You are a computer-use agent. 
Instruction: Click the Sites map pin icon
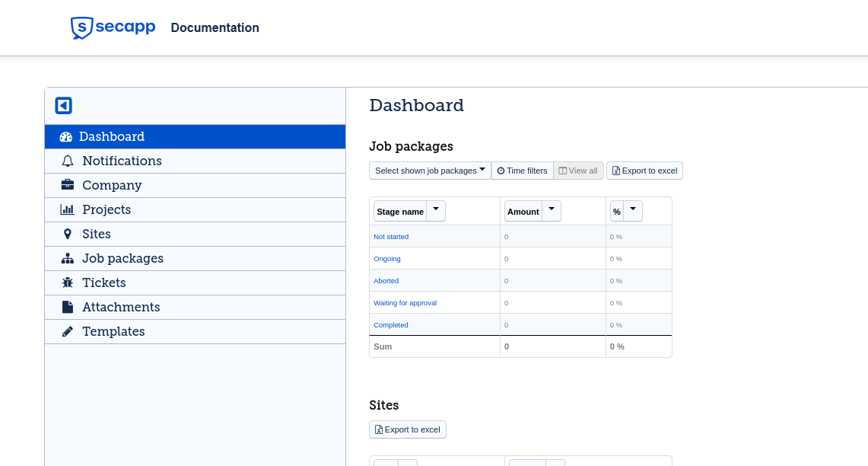click(68, 234)
